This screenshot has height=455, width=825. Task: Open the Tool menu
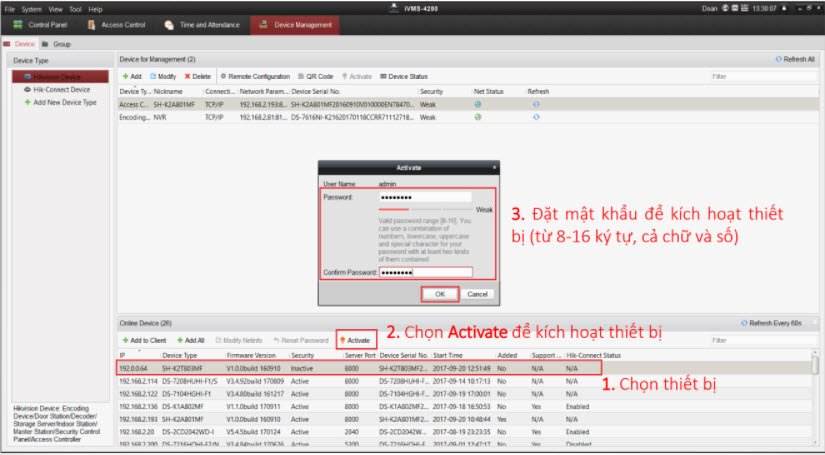(75, 9)
